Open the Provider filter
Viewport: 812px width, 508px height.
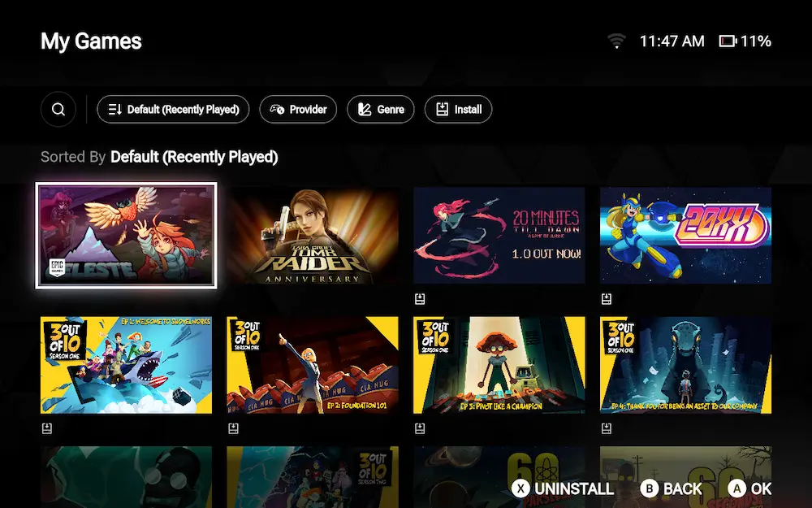298,110
